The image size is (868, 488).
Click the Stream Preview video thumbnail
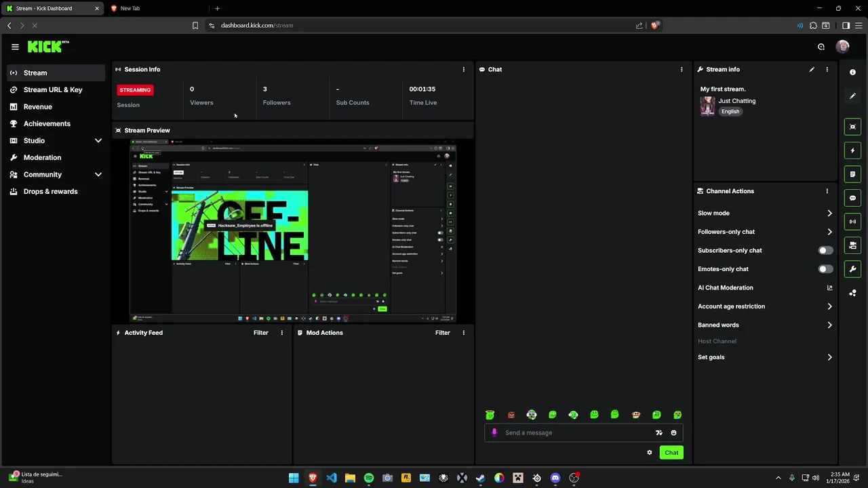point(293,231)
